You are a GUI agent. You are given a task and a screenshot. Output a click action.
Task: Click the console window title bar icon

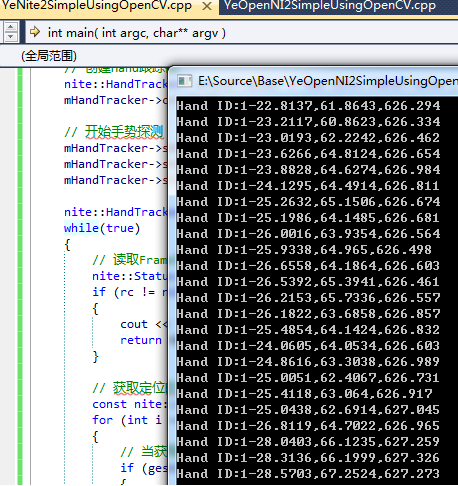click(184, 81)
